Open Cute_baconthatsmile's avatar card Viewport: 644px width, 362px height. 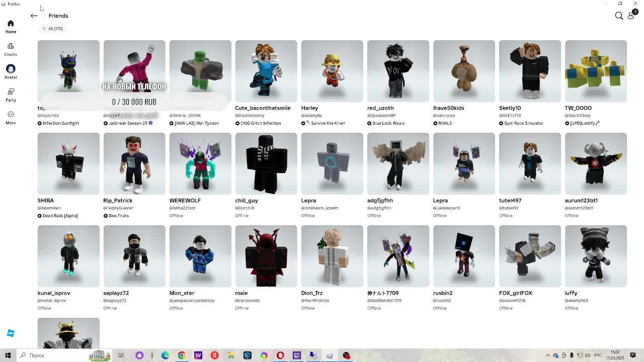point(266,71)
